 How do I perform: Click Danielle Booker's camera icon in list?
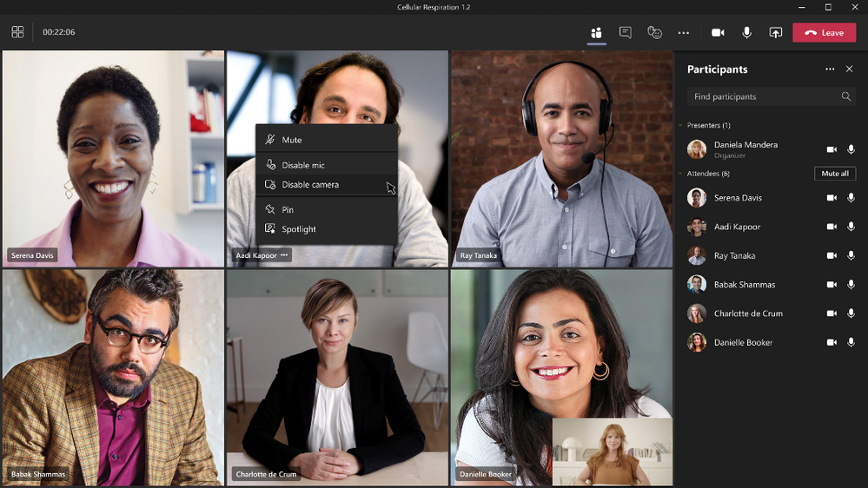pos(832,342)
